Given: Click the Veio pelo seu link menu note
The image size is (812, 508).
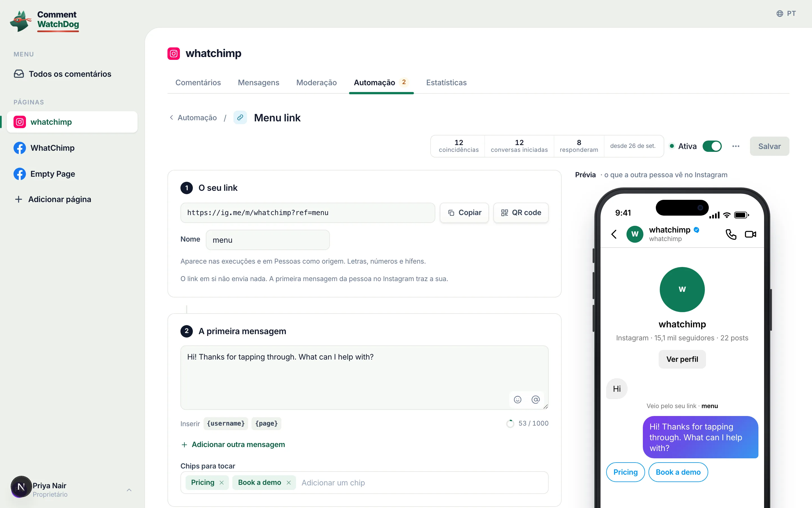Looking at the screenshot, I should pos(682,406).
